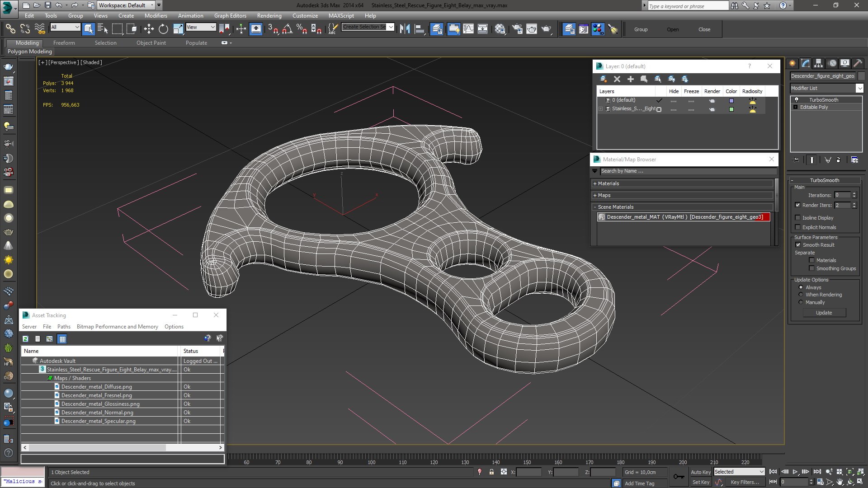The height and width of the screenshot is (488, 868).
Task: Click Create New Layer plus icon
Action: click(x=631, y=79)
